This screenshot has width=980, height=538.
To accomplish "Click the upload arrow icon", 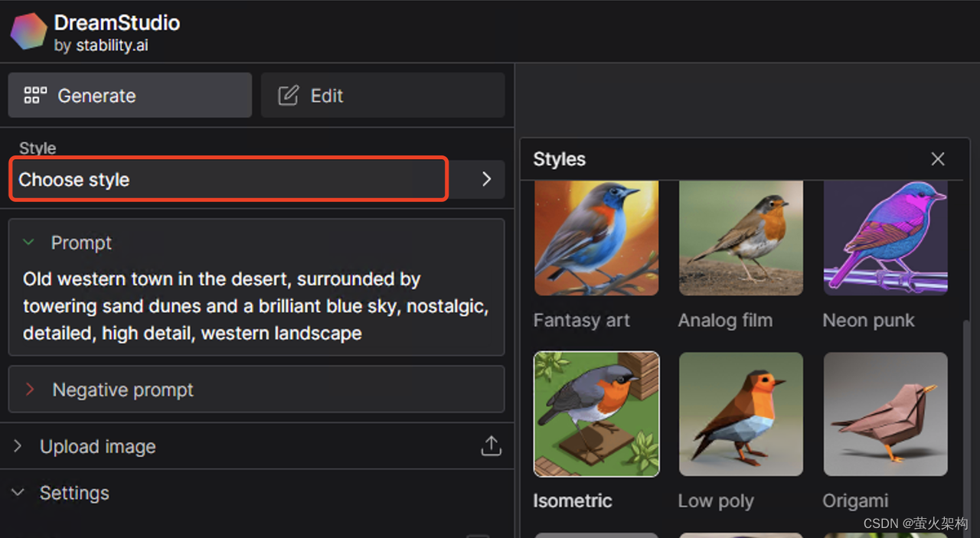I will (x=491, y=446).
